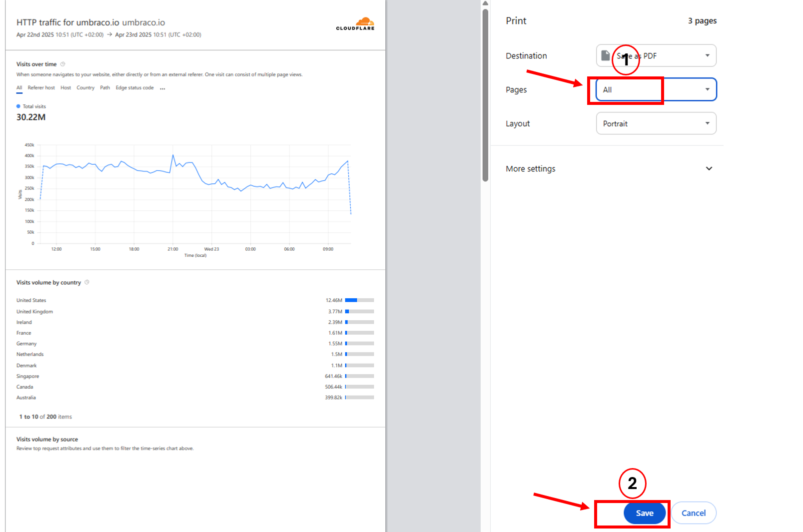The height and width of the screenshot is (532, 803).
Task: Select the Edge status code tab
Action: point(134,88)
